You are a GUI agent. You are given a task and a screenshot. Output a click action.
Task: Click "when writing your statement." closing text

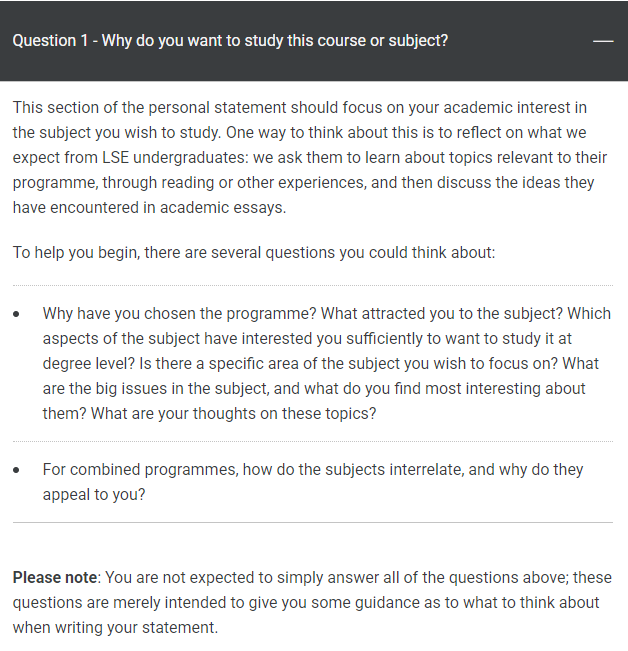115,628
